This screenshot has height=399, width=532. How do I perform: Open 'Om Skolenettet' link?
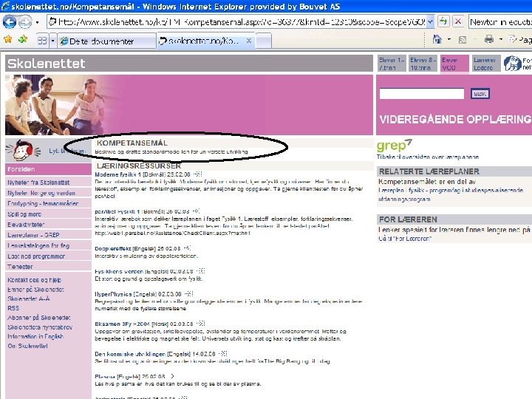coord(27,346)
